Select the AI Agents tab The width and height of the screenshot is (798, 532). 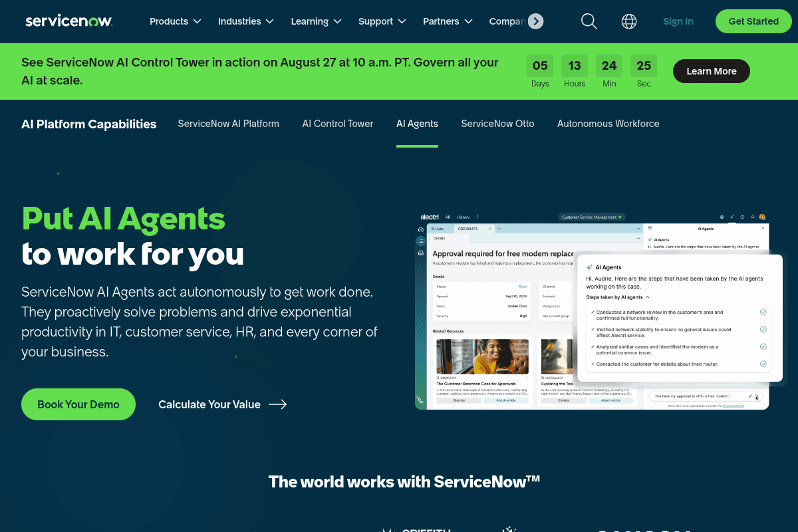click(417, 124)
